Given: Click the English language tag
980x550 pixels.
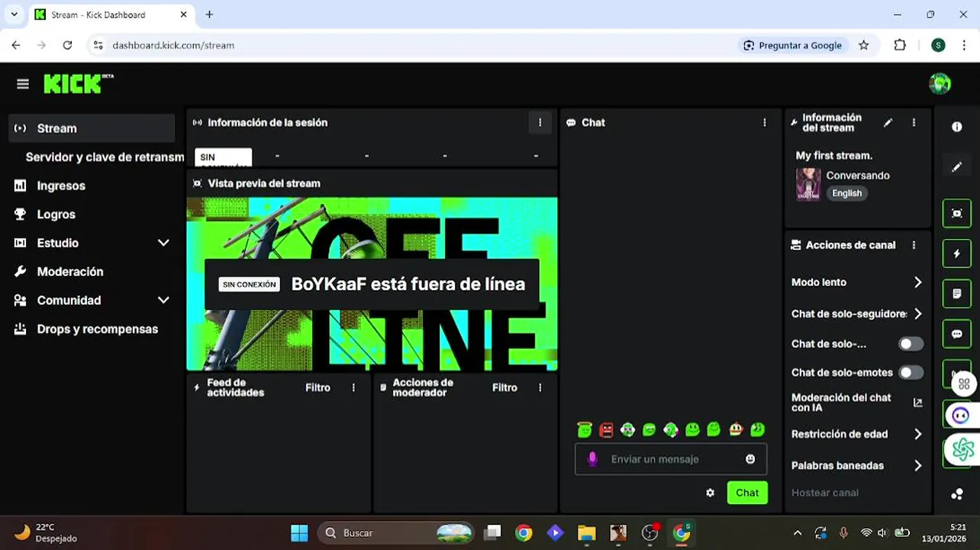Looking at the screenshot, I should (x=846, y=193).
